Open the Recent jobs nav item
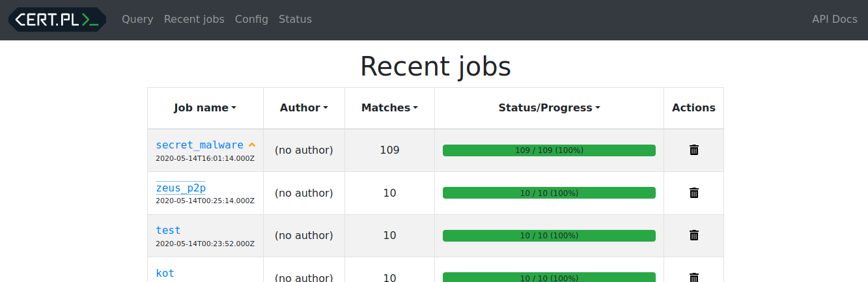The height and width of the screenshot is (282, 868). [x=194, y=20]
